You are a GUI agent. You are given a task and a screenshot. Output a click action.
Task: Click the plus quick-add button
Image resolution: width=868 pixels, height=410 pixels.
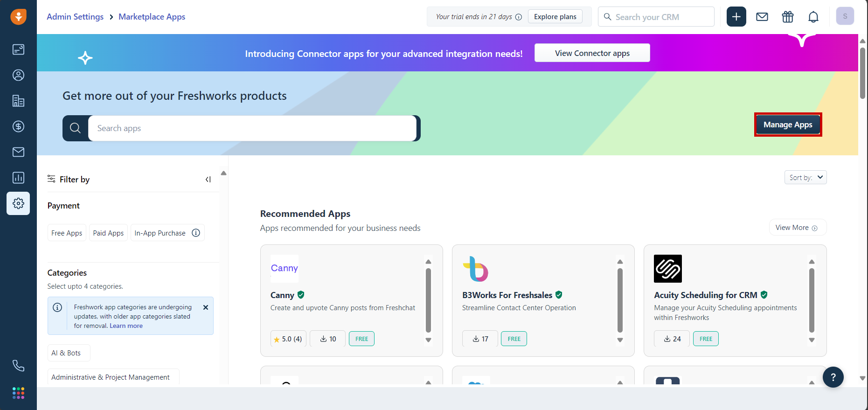pyautogui.click(x=736, y=17)
